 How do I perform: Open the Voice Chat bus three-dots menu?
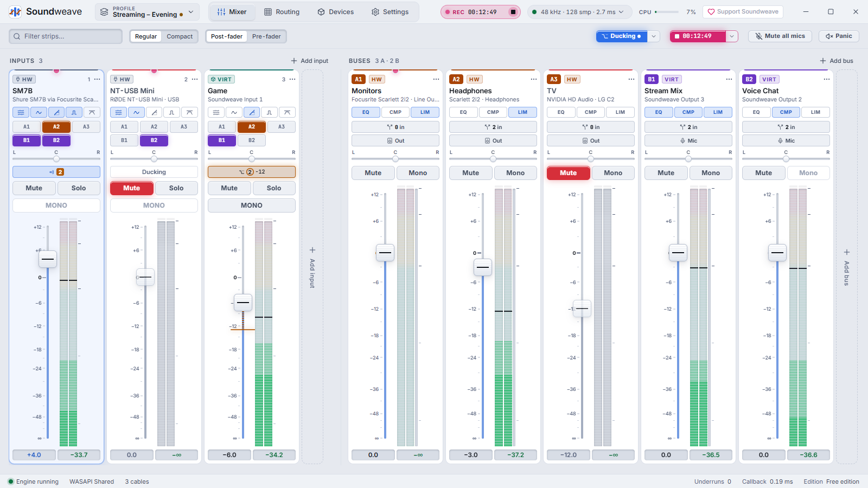point(827,79)
